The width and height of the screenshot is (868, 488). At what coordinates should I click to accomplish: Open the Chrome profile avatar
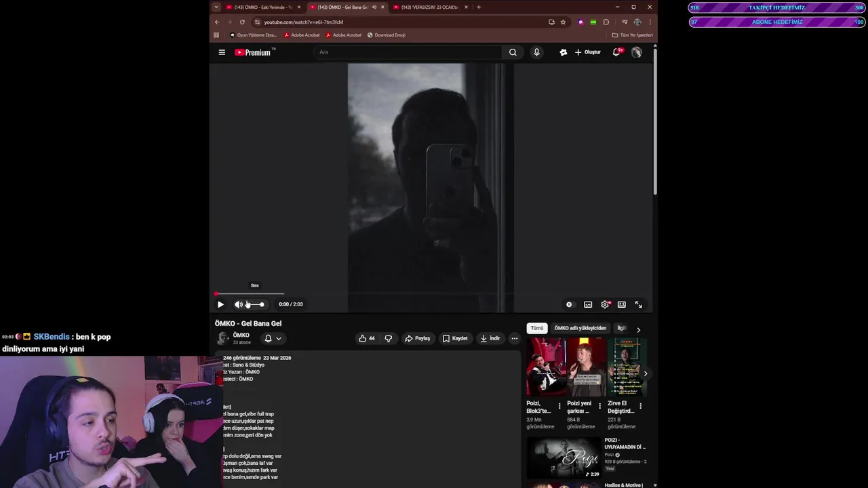637,22
